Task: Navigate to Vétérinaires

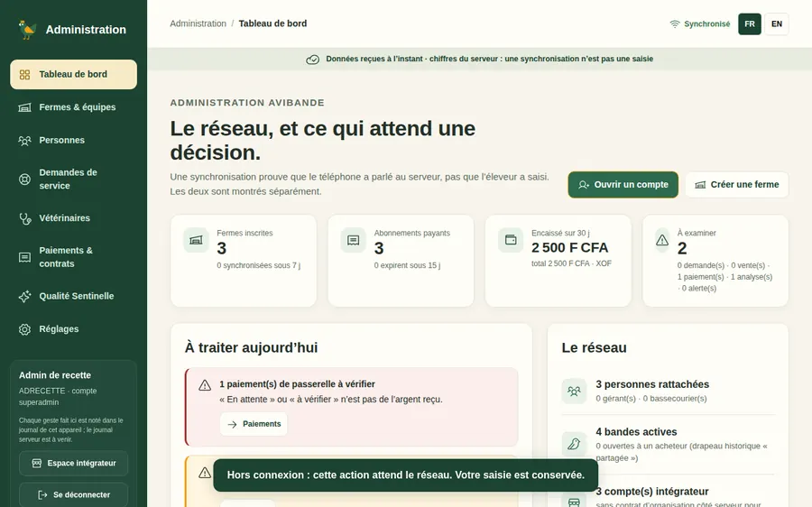Action: (x=74, y=218)
